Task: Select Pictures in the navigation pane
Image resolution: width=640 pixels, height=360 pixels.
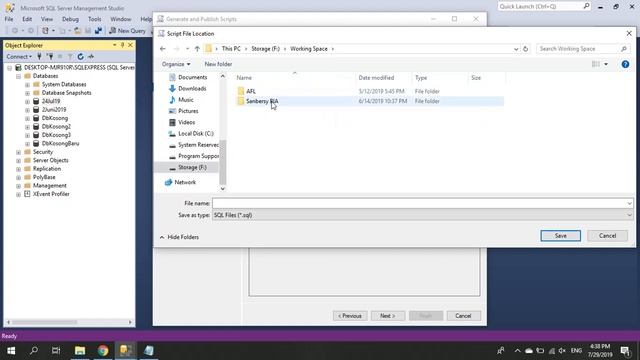Action: click(188, 111)
